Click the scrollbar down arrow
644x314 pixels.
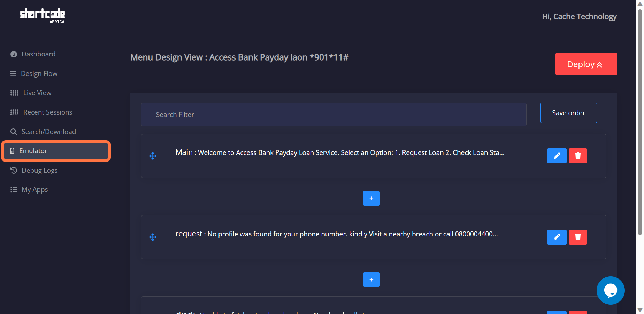640,310
